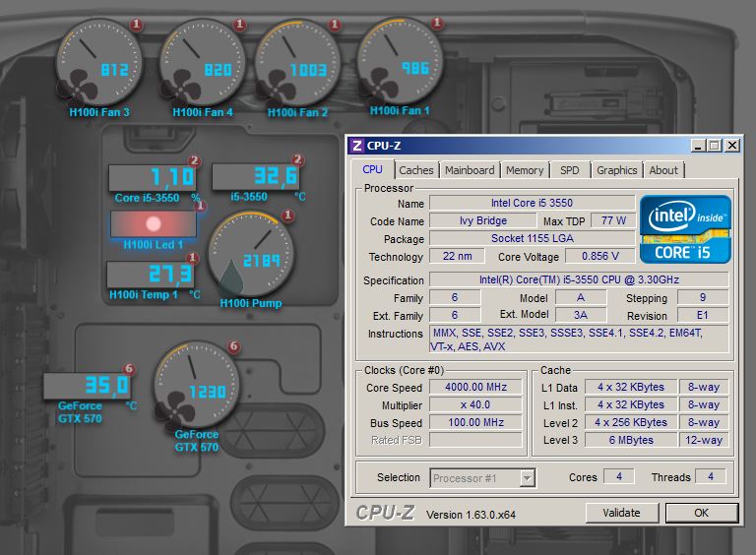Select the GeForce GTX 570 fan gauge
The image size is (756, 555).
(197, 384)
